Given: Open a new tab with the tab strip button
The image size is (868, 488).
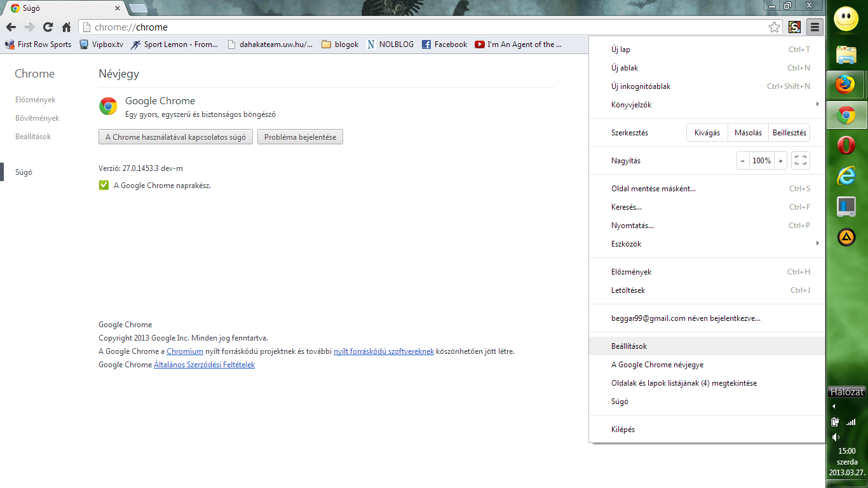Looking at the screenshot, I should [x=138, y=8].
